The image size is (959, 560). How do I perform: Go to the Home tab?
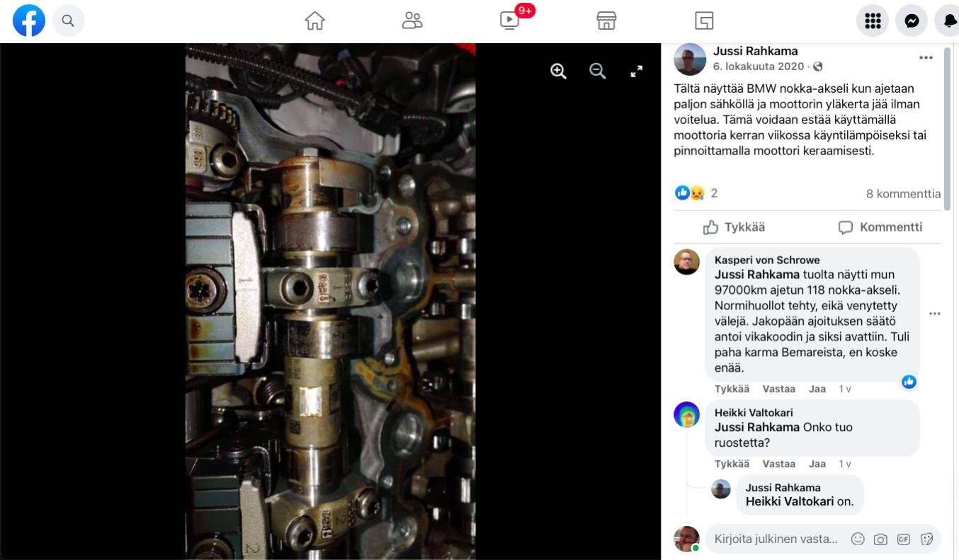[x=314, y=21]
